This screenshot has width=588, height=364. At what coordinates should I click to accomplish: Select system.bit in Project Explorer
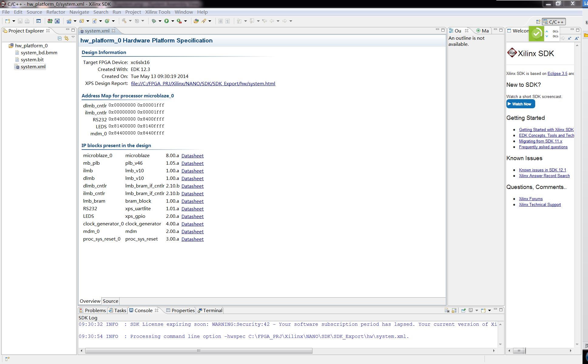(x=32, y=60)
